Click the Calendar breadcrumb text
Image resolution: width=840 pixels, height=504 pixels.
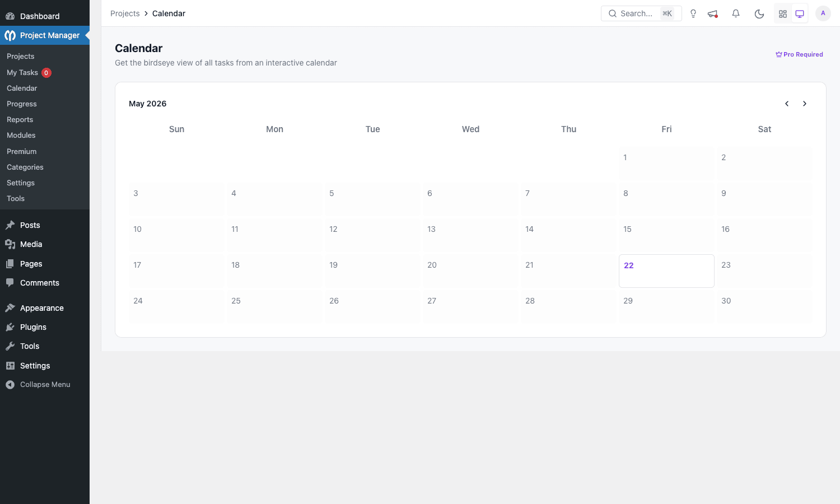(169, 13)
